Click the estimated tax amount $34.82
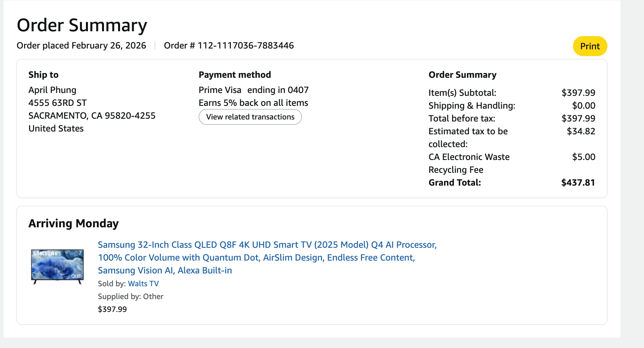The width and height of the screenshot is (644, 348). pos(581,132)
